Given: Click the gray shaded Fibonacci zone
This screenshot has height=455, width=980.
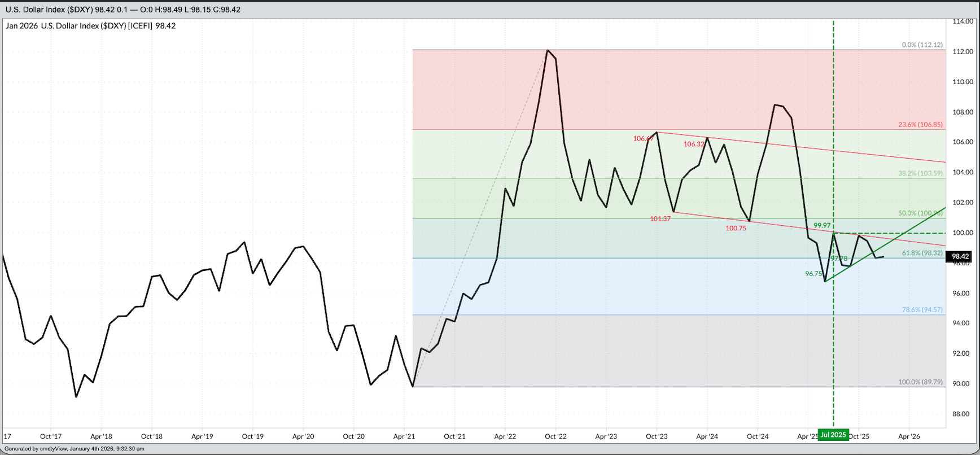Looking at the screenshot, I should point(677,350).
